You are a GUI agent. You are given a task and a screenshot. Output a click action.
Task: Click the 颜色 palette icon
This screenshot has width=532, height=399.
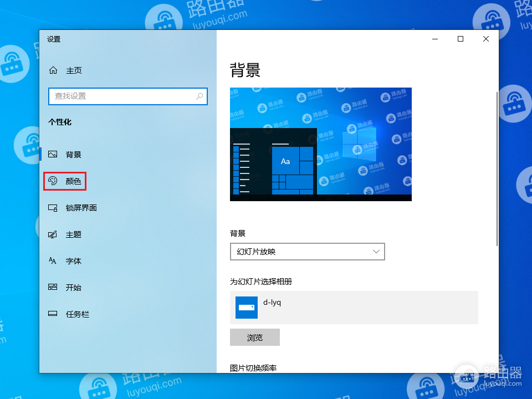point(53,181)
